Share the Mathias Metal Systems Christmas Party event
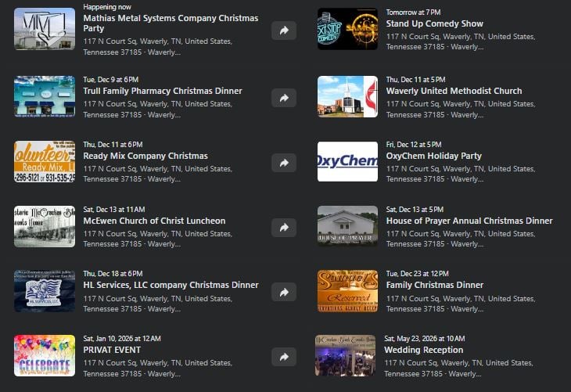571x392 pixels. pos(284,31)
